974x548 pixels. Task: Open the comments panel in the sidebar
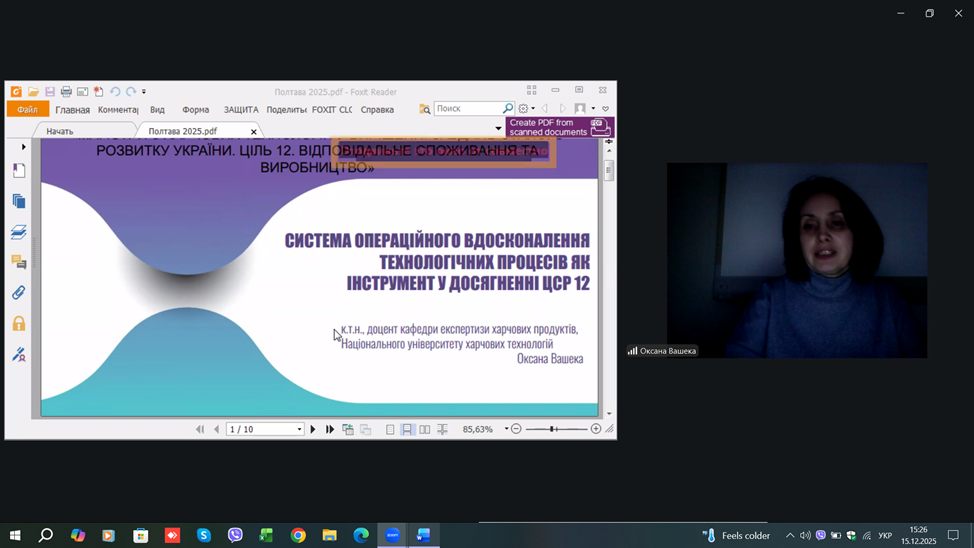pyautogui.click(x=19, y=262)
